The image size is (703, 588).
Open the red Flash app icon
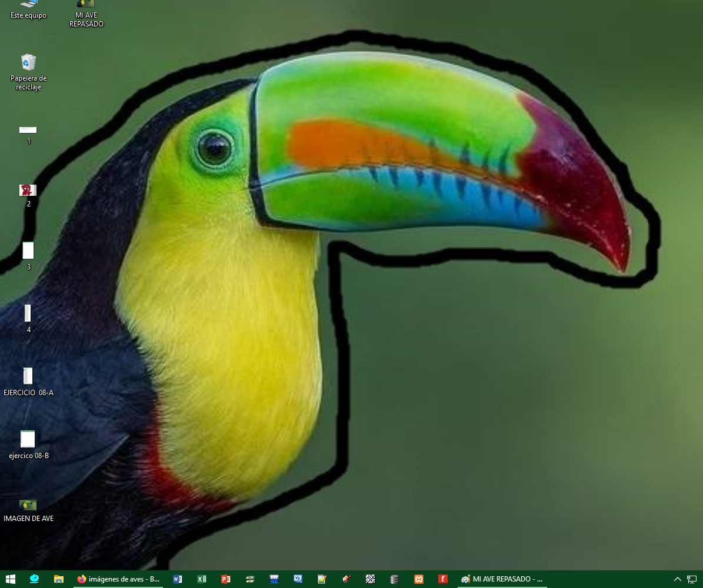442,579
